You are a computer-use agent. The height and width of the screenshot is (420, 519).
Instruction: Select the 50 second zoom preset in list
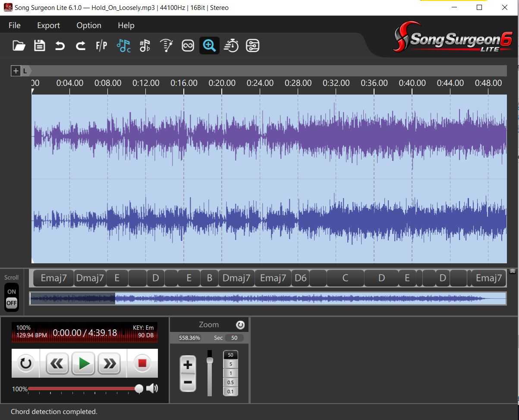[x=230, y=355]
